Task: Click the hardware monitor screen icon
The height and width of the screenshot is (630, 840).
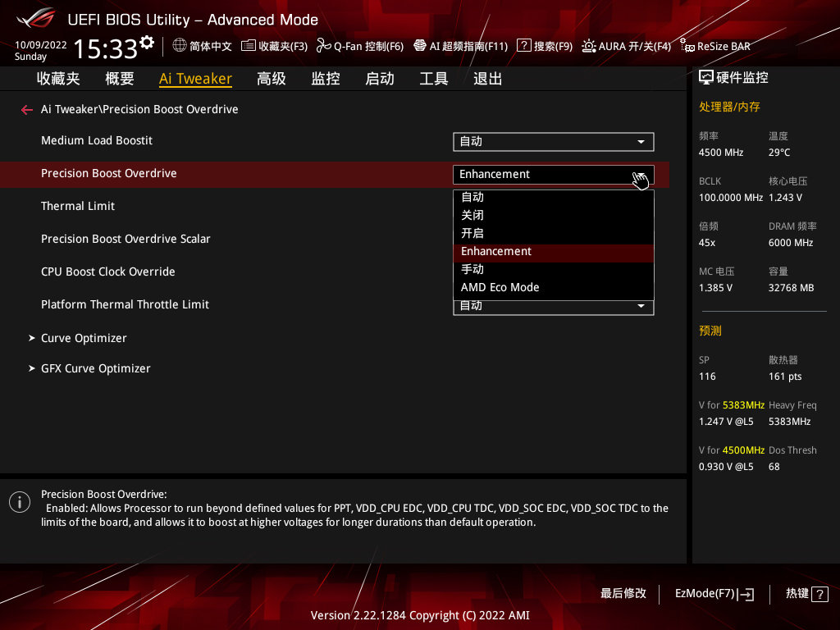Action: coord(706,78)
